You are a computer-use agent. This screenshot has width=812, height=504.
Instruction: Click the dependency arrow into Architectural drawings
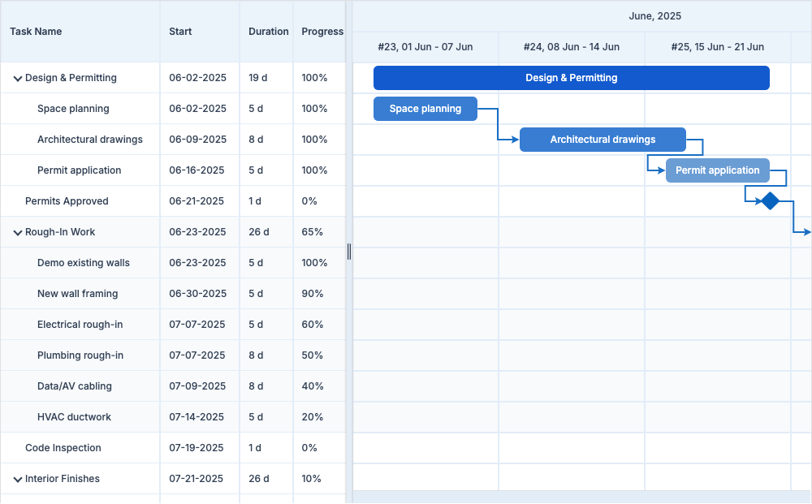pos(510,140)
